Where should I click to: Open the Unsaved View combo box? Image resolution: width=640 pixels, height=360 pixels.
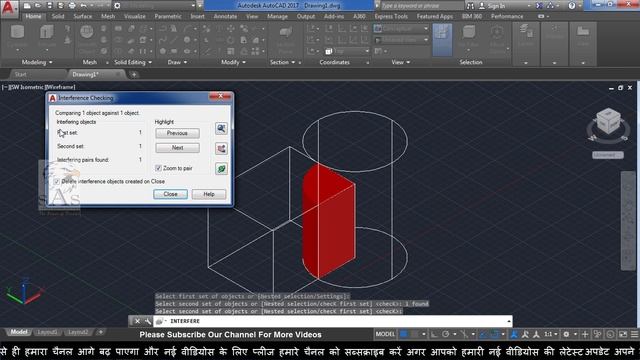coord(401,40)
